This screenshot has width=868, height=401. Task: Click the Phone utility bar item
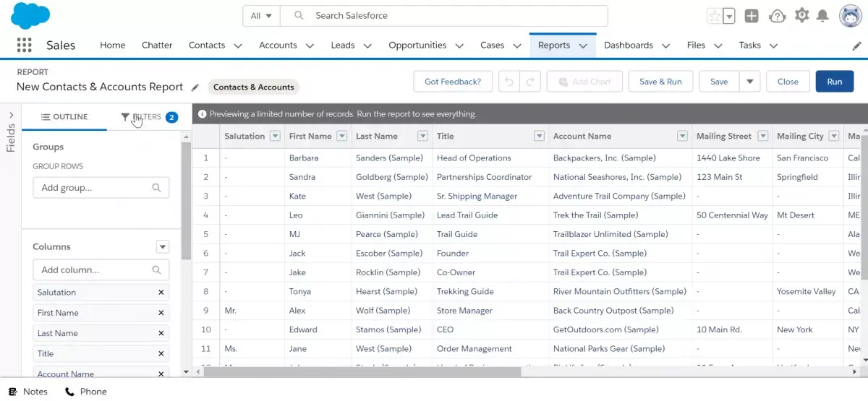click(x=86, y=392)
